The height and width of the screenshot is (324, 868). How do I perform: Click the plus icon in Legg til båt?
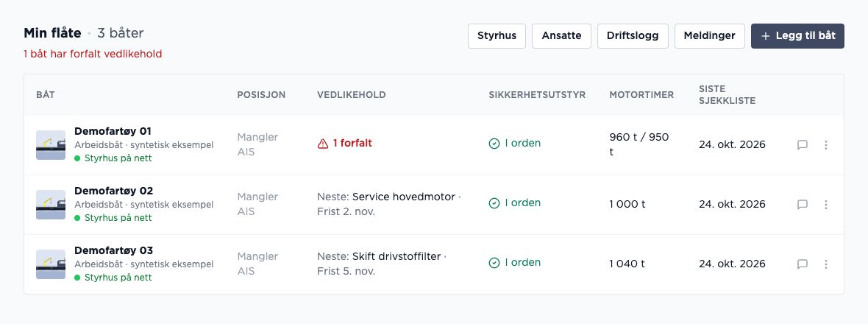click(x=766, y=36)
